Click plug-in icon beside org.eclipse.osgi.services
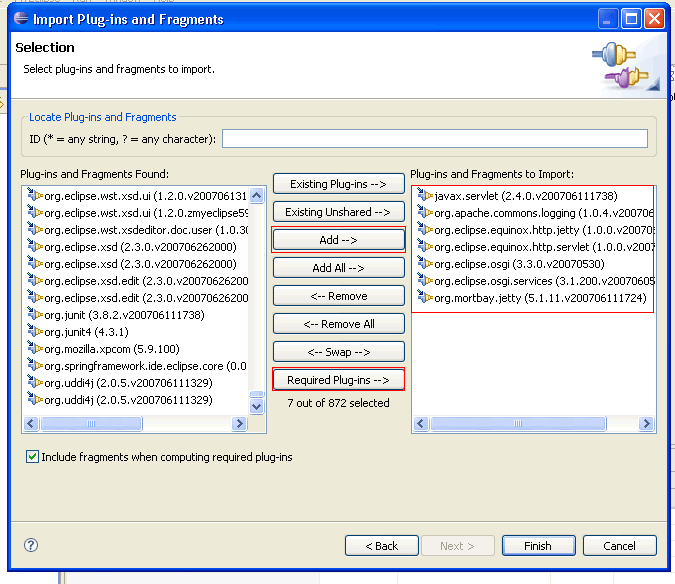Image resolution: width=675 pixels, height=584 pixels. point(424,281)
